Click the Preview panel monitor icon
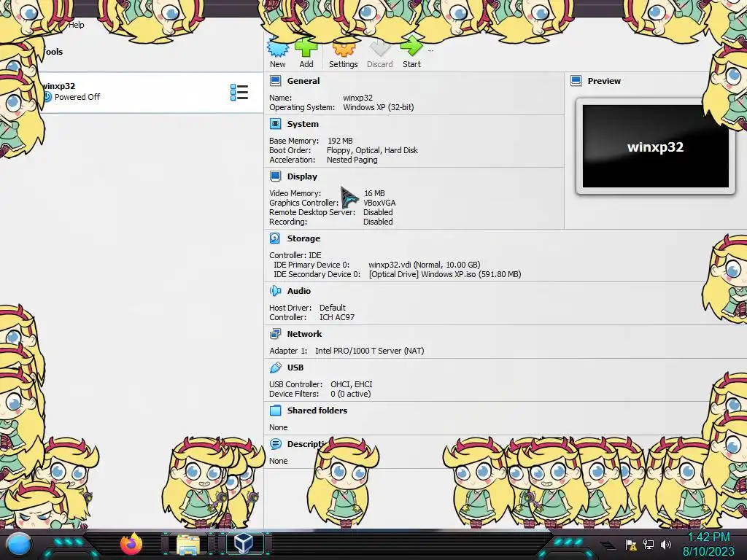The image size is (747, 560). (576, 80)
